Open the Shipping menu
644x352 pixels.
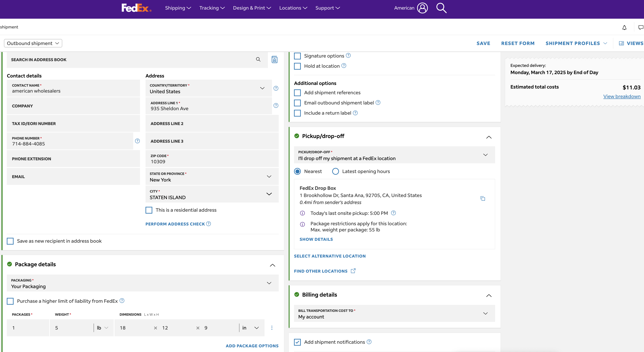point(178,8)
